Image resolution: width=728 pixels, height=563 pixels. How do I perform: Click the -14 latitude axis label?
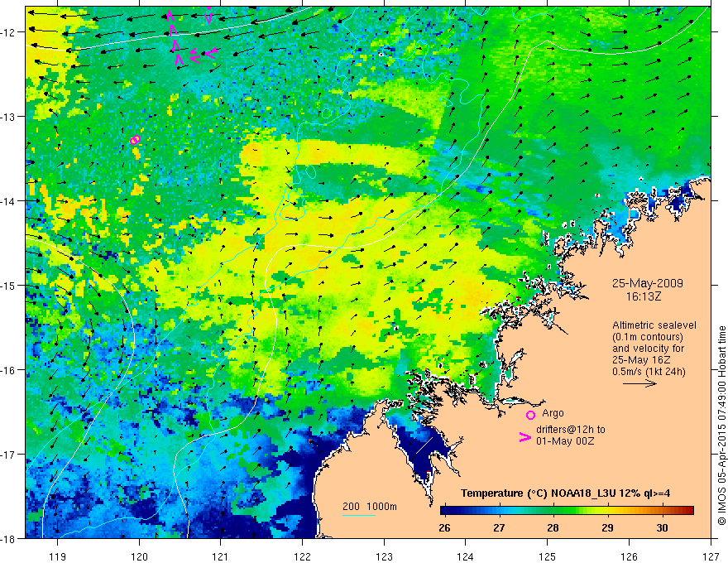pos(8,201)
